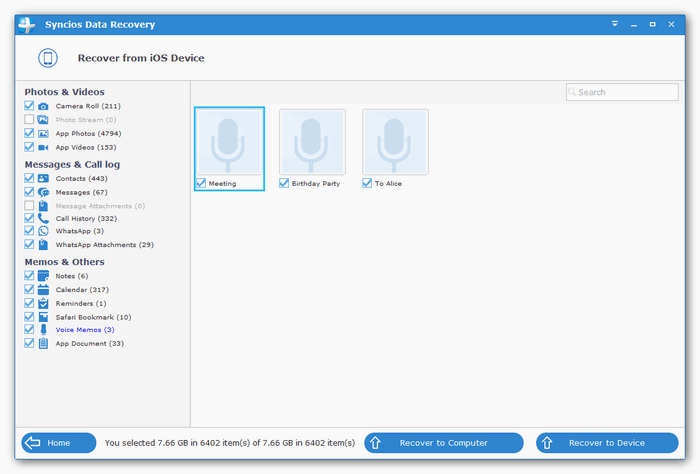The width and height of the screenshot is (700, 474).
Task: Click the WhatsApp logo icon
Action: point(44,231)
